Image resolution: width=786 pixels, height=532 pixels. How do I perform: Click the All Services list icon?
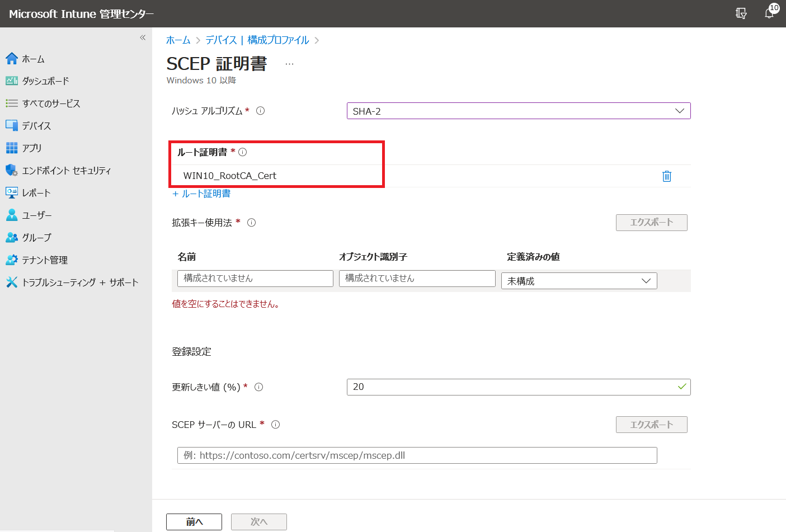12,103
